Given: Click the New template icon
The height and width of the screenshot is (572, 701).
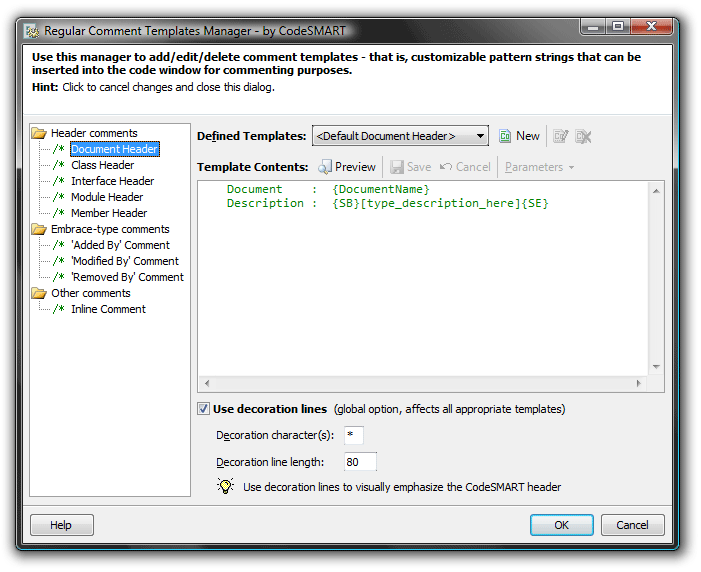Looking at the screenshot, I should pyautogui.click(x=505, y=136).
